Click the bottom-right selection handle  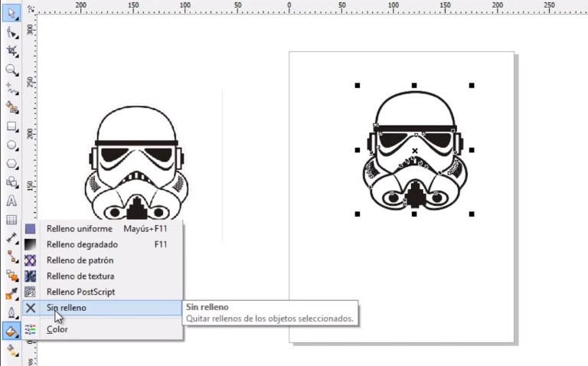pos(472,214)
